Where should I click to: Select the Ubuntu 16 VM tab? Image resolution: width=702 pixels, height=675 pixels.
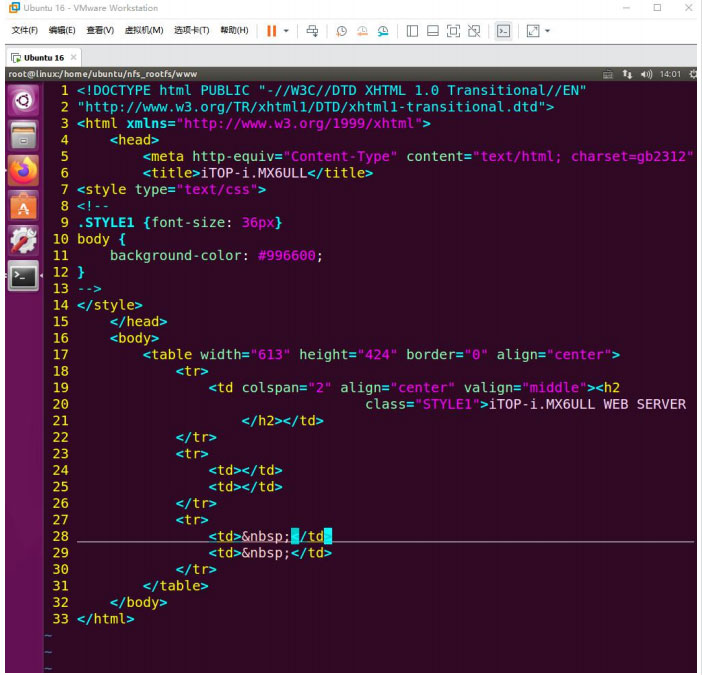coord(43,58)
